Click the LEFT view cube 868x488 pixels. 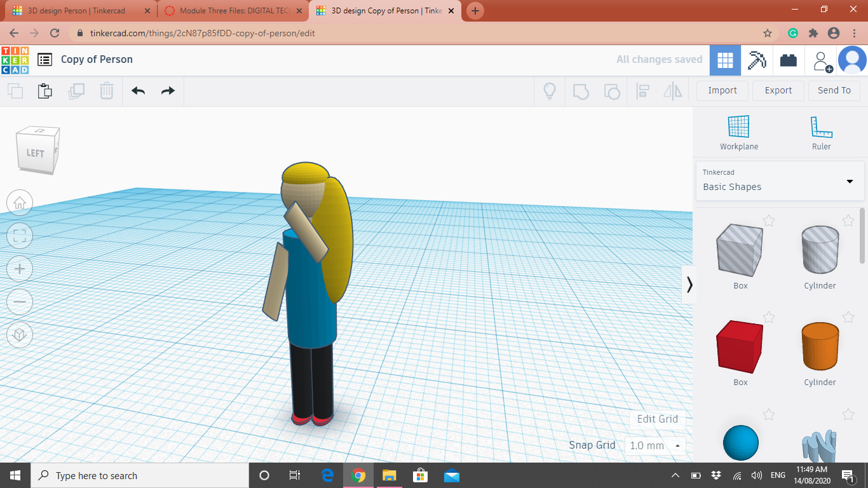tap(36, 153)
